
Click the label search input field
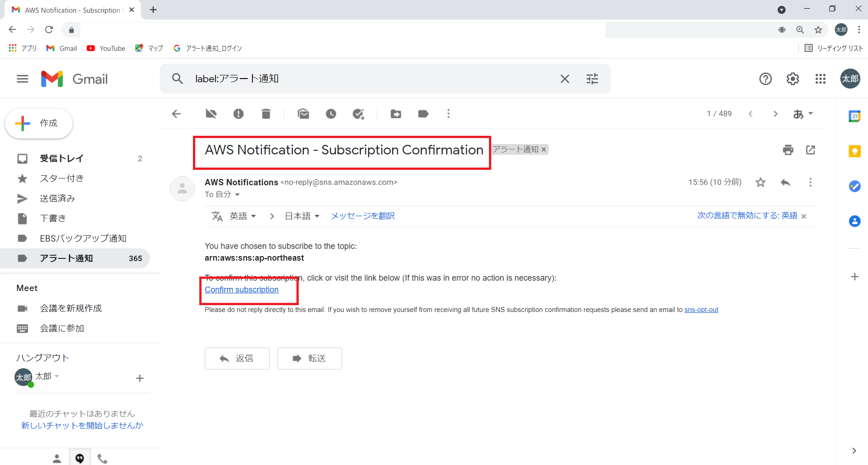(372, 79)
